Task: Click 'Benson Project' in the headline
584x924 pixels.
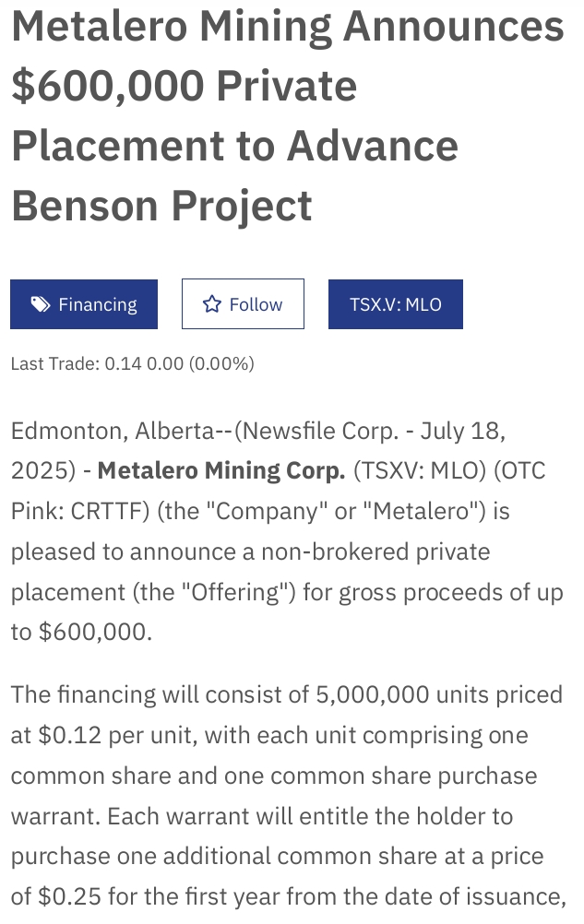Action: click(x=161, y=207)
